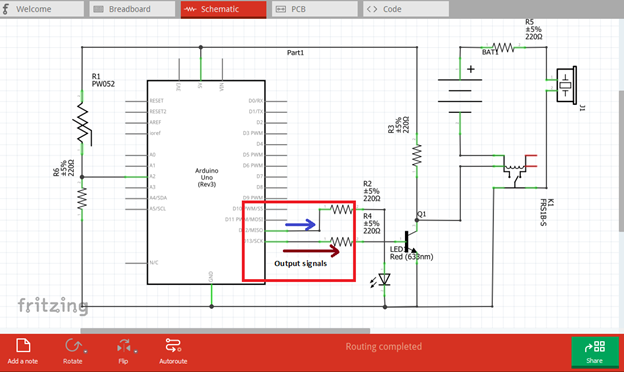Screen dimensions: 624x372
Task: Click the LED Red (633nm) label
Action: (411, 253)
